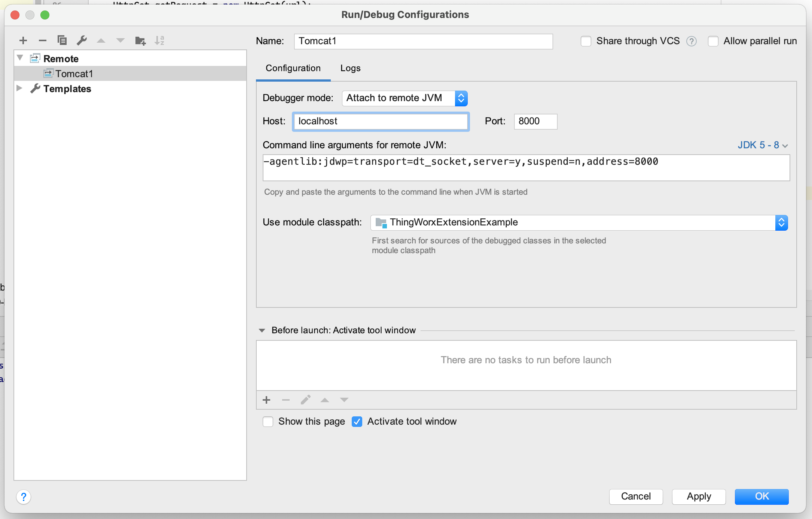
Task: Click the Edit Templates wrench icon
Action: pos(82,40)
